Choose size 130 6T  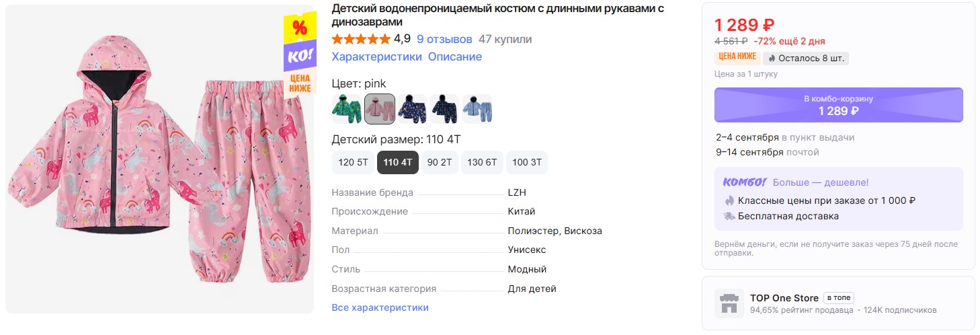click(482, 163)
